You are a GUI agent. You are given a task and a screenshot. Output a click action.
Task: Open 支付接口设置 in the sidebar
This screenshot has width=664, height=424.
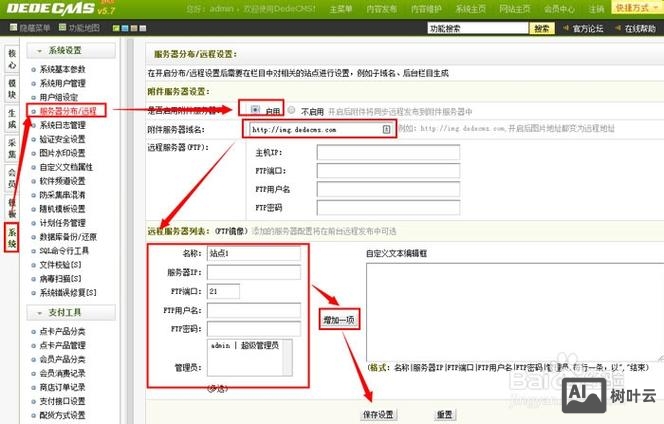(x=63, y=401)
